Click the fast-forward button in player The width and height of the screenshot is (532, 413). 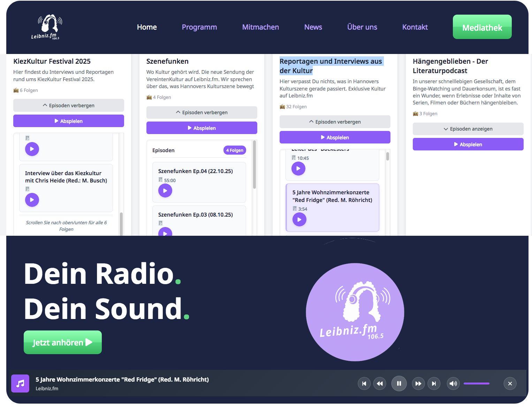[x=418, y=383]
